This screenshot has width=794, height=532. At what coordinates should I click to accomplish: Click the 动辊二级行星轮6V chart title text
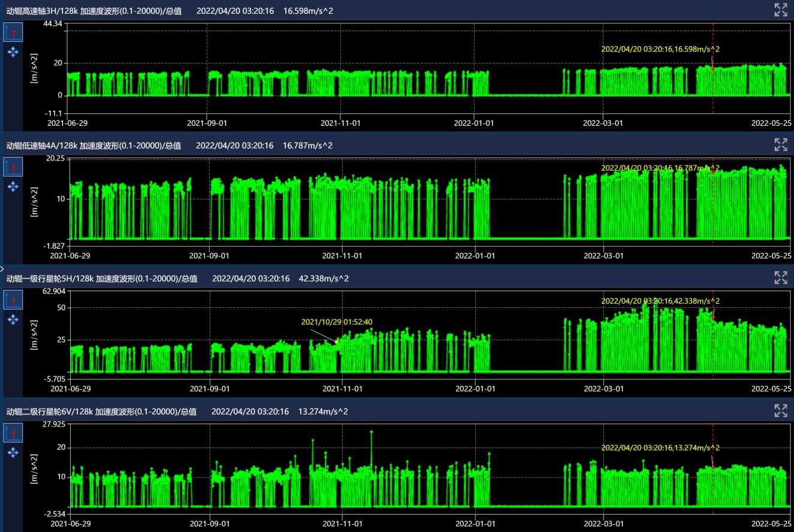[101, 412]
